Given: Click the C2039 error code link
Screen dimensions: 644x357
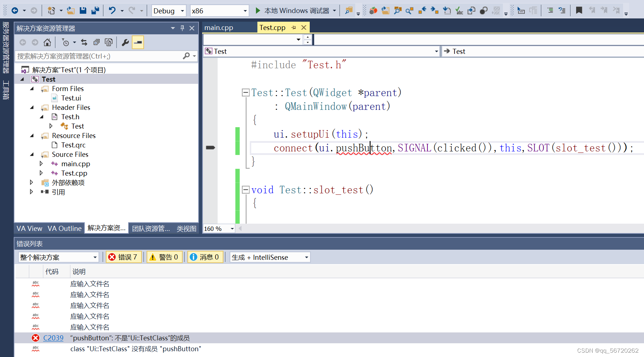Looking at the screenshot, I should (53, 338).
